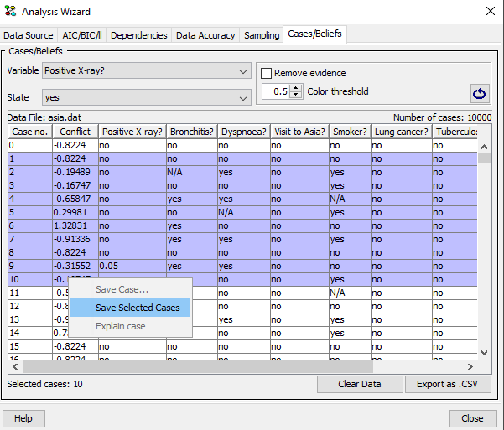This screenshot has height=430, width=504.
Task: Click the Case no. column header
Action: pyautogui.click(x=30, y=132)
